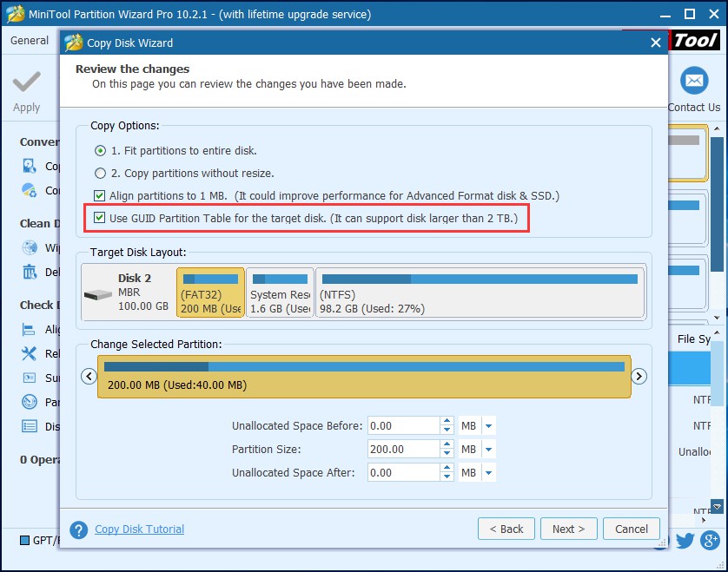Screen dimensions: 728x572
Task: Select the System Reserved 1.6 GB partition
Action: [x=280, y=293]
